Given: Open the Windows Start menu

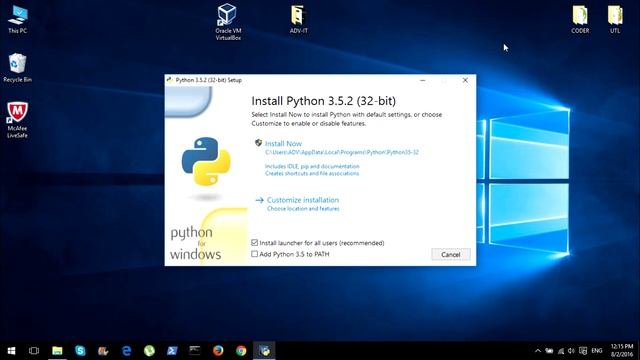Looking at the screenshot, I should tap(11, 351).
